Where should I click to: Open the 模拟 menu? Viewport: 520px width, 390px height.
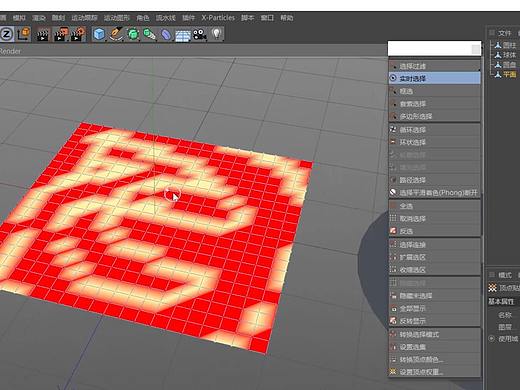pyautogui.click(x=19, y=18)
